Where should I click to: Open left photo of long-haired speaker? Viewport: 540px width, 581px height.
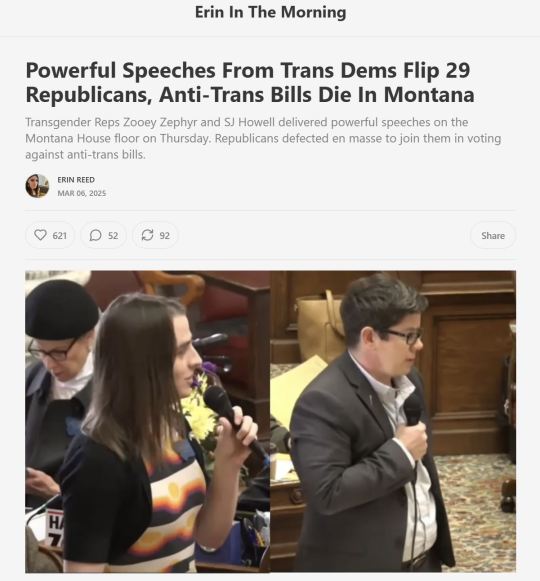click(148, 422)
